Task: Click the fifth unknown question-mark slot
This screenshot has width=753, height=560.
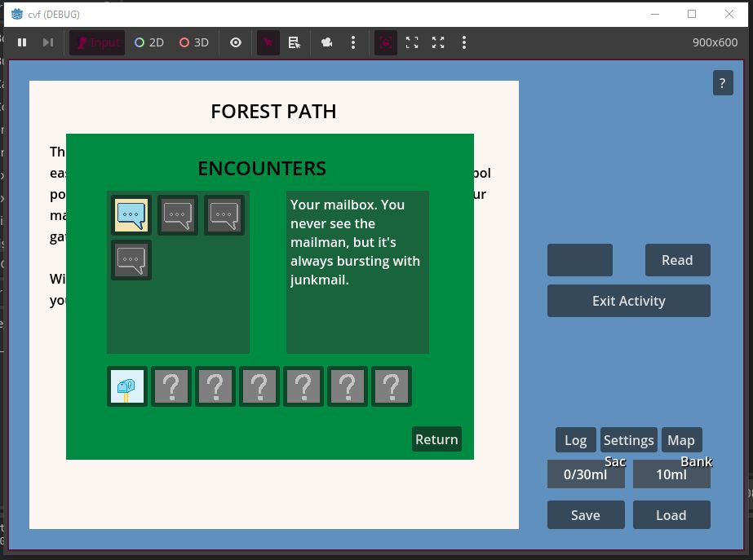Action: (348, 386)
